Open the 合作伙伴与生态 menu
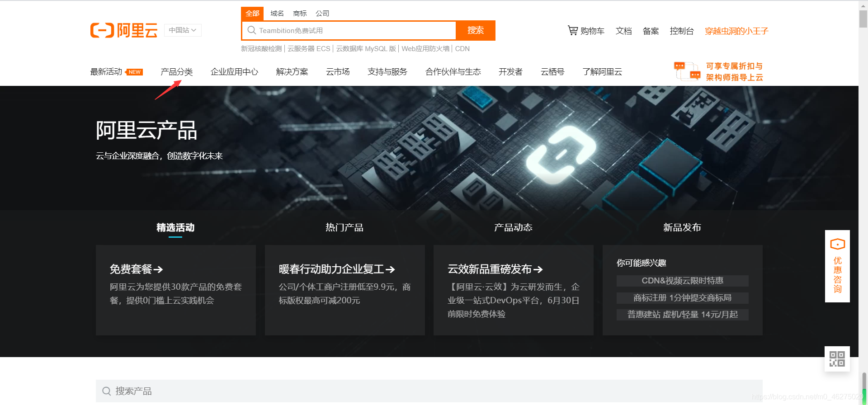 point(453,72)
